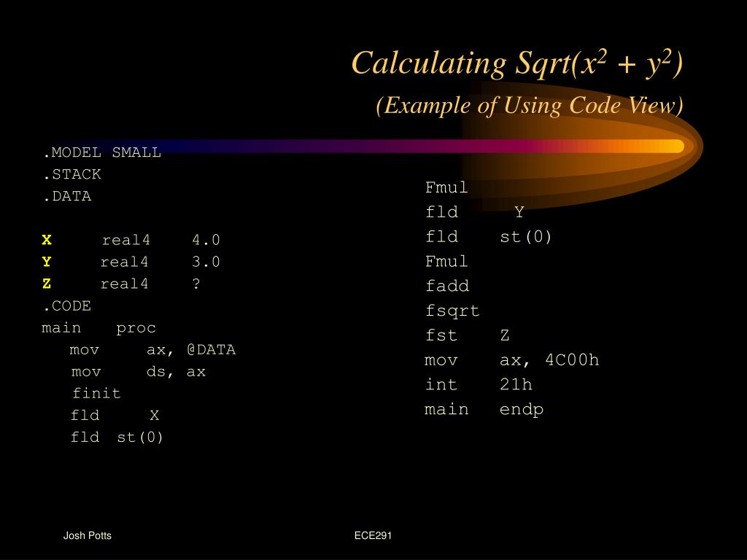The image size is (747, 560).
Task: Select the ".MODEL SMALL" directive line
Action: [102, 152]
